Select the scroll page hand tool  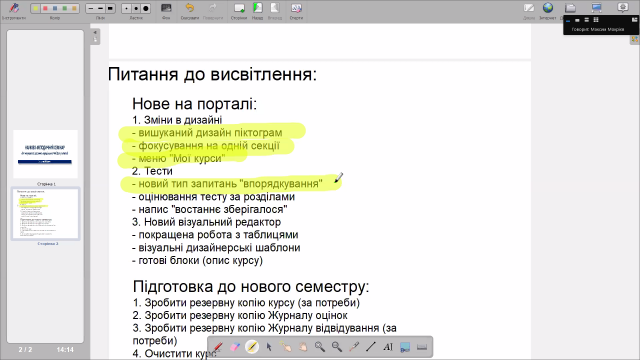pyautogui.click(x=303, y=347)
